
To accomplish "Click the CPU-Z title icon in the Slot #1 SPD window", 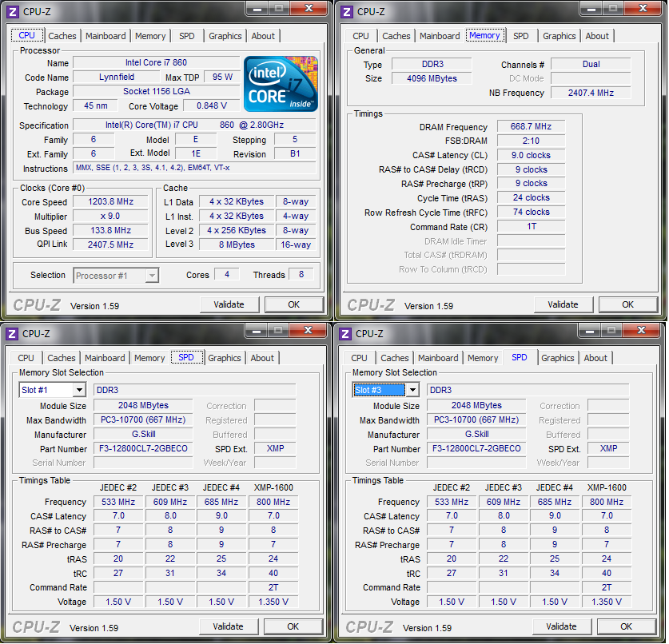I will (x=12, y=333).
